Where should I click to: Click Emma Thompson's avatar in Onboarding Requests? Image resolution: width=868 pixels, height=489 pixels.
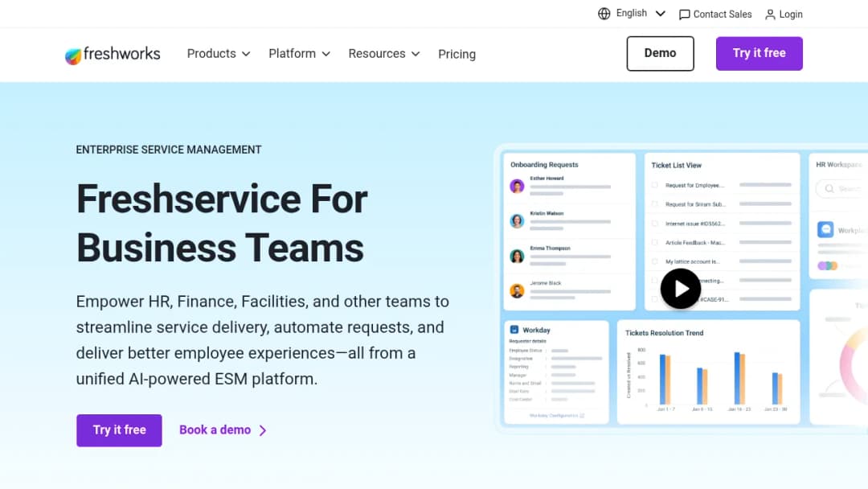pyautogui.click(x=517, y=256)
